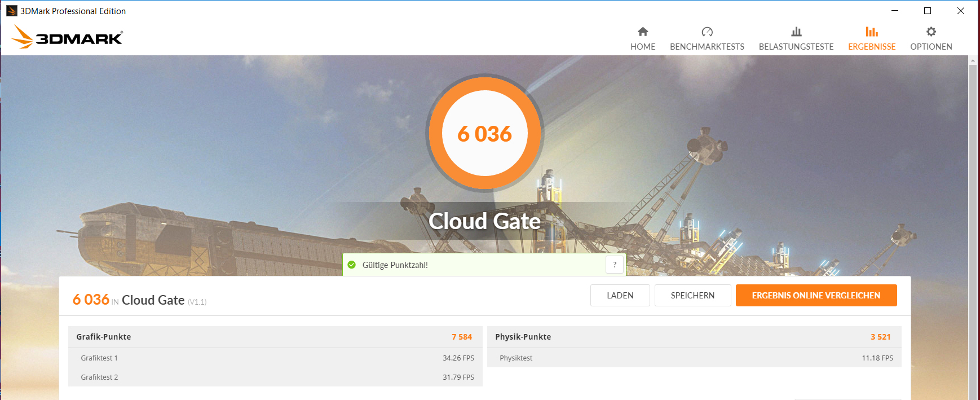
Task: Click the green valid score checkmark
Action: [352, 265]
